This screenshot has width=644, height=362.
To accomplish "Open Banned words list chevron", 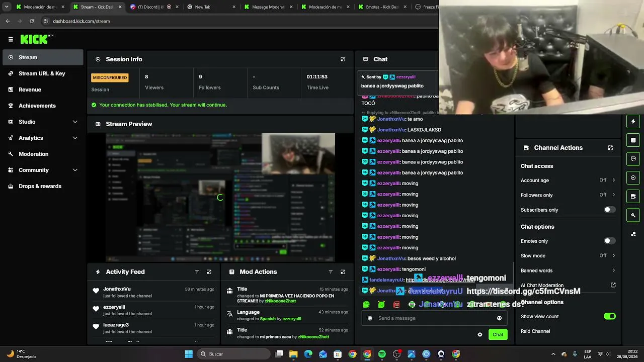I will click(613, 270).
